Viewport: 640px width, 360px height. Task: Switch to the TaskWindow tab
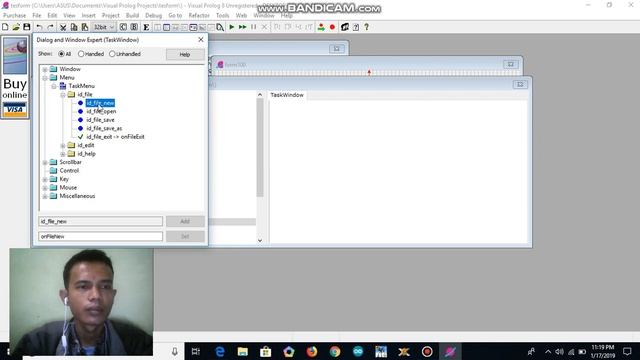click(x=287, y=95)
